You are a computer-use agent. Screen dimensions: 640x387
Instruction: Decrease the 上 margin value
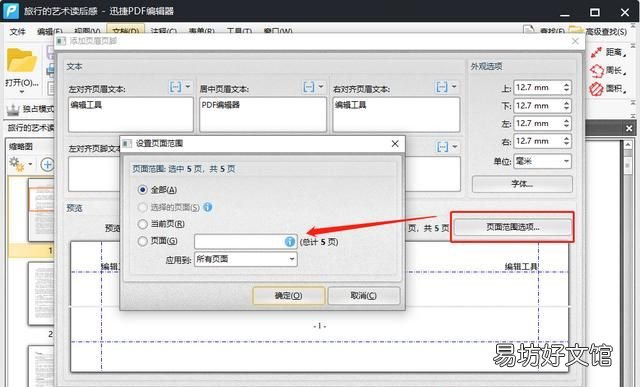coord(566,90)
